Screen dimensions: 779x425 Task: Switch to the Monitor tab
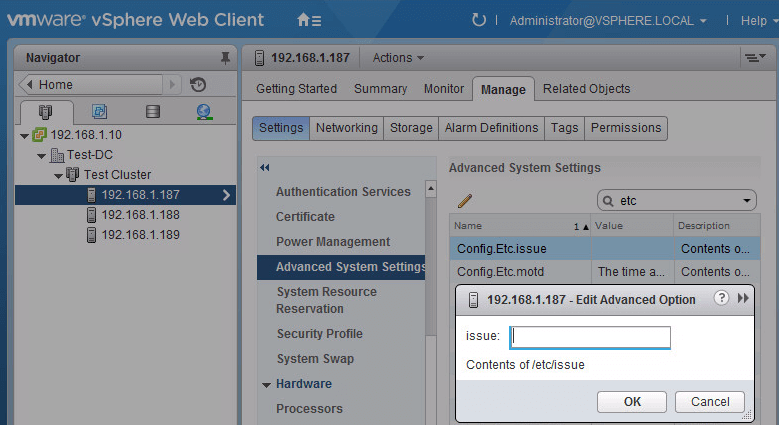[x=444, y=89]
